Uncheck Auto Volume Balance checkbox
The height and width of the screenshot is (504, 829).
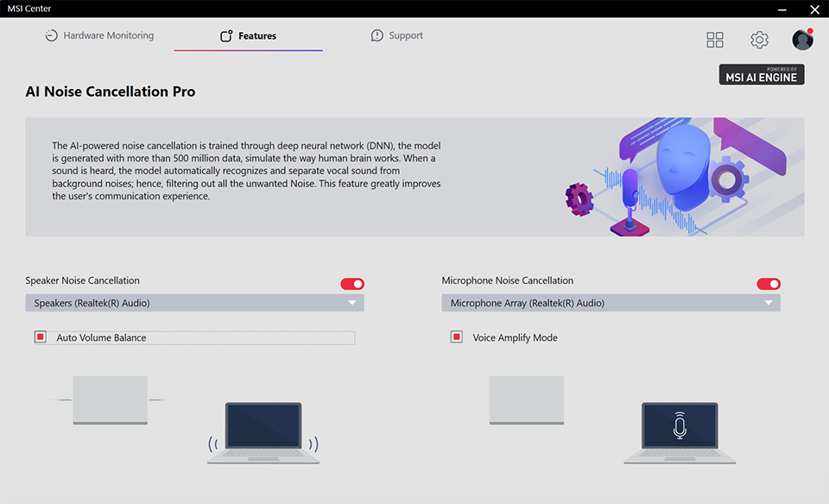(41, 337)
